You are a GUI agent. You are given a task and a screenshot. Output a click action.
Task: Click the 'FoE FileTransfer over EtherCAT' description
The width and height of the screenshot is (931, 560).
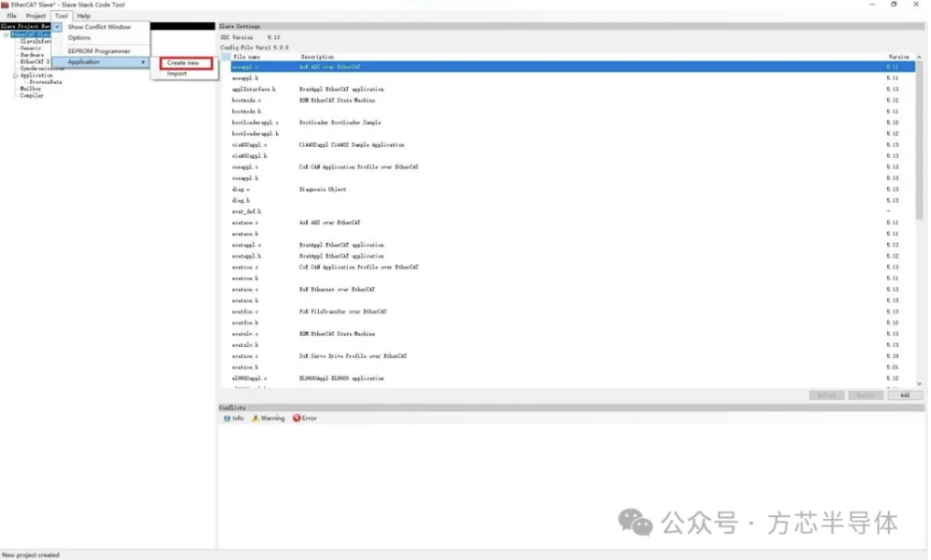[343, 312]
